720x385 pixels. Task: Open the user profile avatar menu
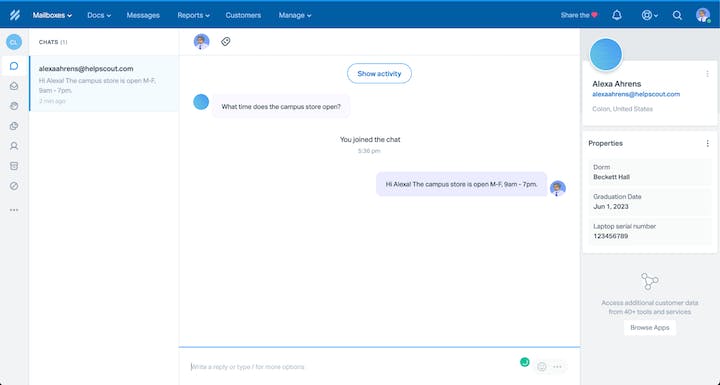pyautogui.click(x=703, y=15)
